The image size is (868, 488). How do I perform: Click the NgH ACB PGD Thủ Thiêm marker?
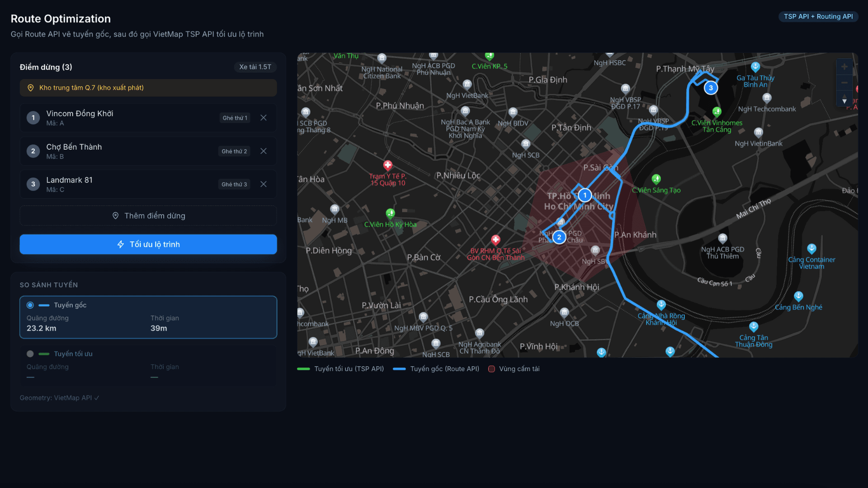722,238
